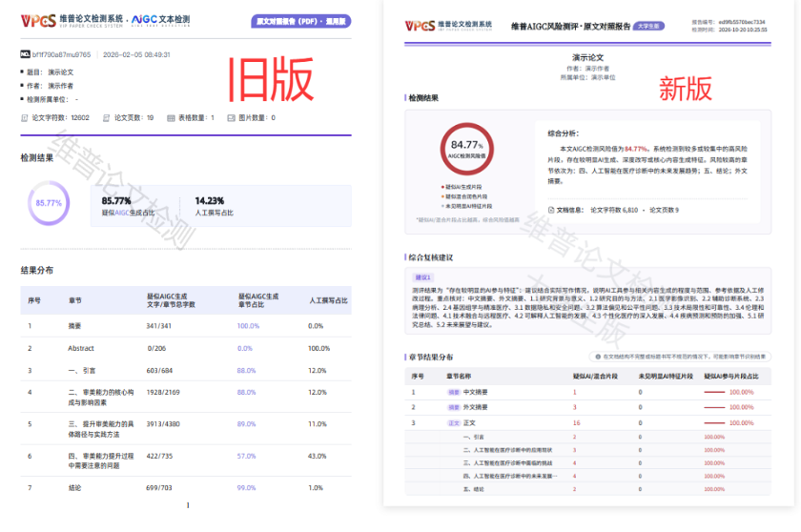Click the VPCS logo in the old report header

coord(38,20)
